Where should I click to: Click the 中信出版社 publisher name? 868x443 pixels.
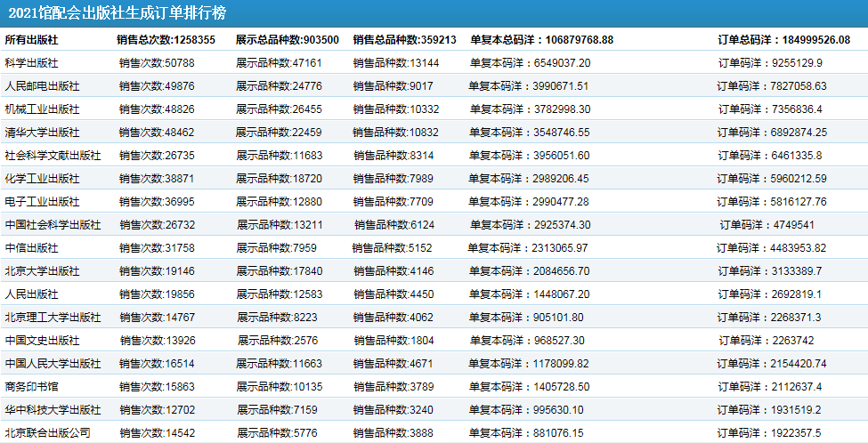(x=31, y=248)
